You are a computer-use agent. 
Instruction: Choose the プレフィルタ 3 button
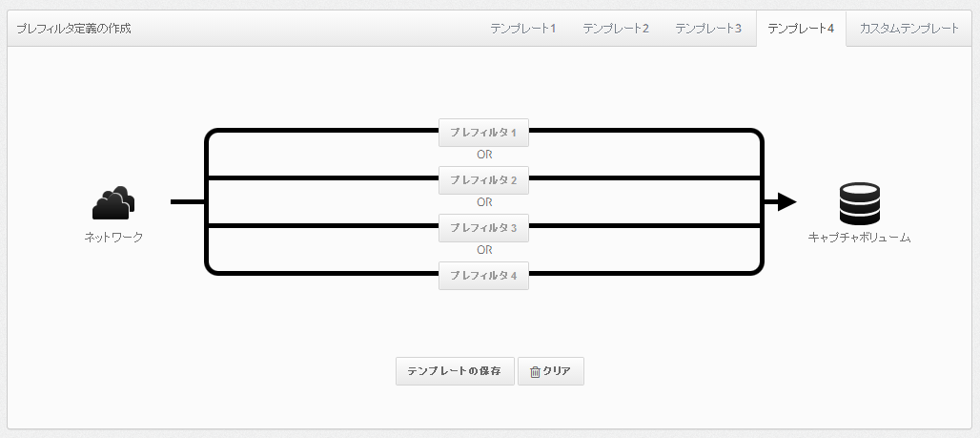tap(483, 228)
